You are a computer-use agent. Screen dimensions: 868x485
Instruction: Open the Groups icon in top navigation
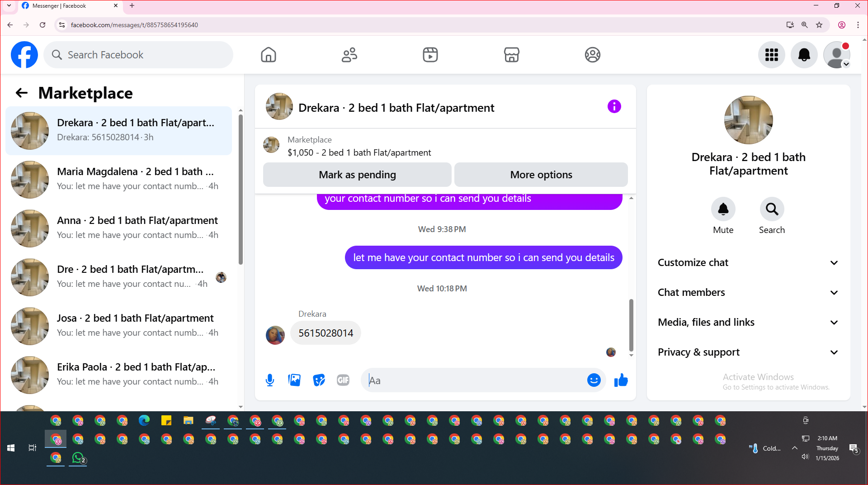pyautogui.click(x=592, y=55)
